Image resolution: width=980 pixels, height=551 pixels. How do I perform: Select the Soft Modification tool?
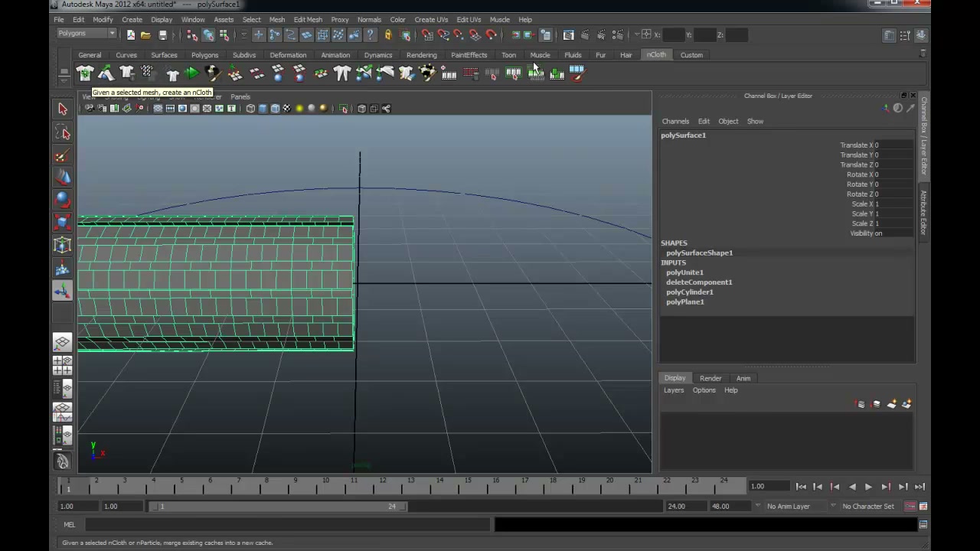pyautogui.click(x=63, y=268)
